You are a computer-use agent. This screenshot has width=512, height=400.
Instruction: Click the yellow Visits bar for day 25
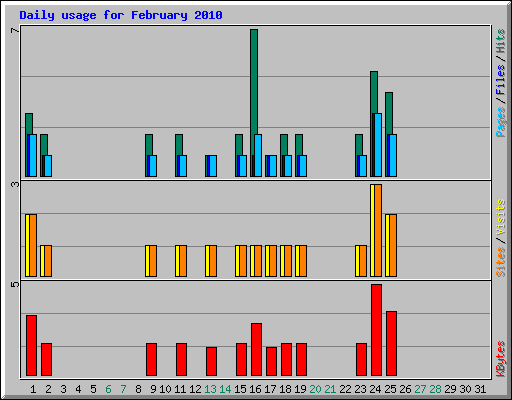pos(387,245)
